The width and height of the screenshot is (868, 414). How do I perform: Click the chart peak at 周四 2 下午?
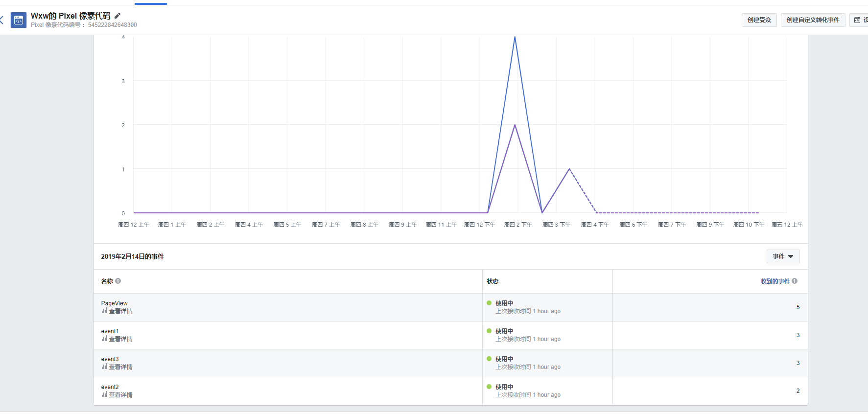point(515,37)
